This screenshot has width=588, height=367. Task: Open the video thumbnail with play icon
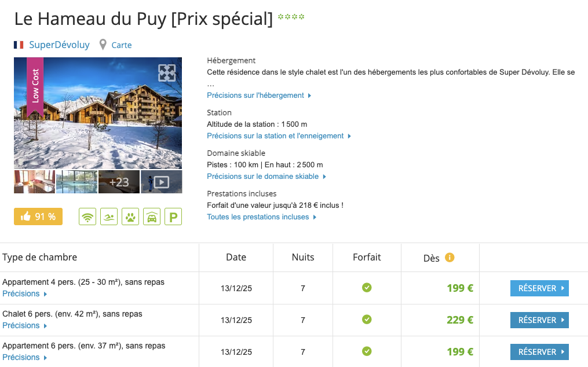coord(162,182)
